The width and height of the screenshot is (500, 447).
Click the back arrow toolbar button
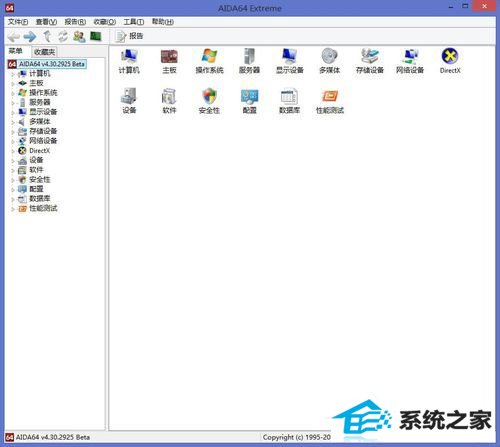click(14, 36)
